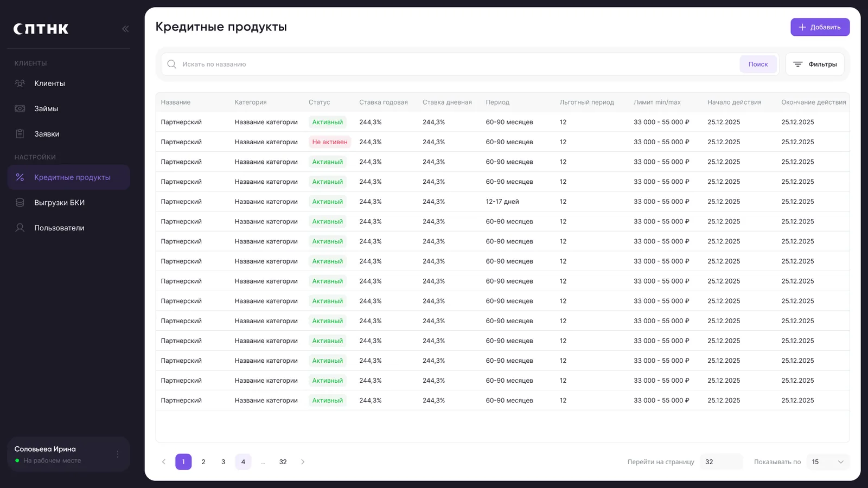Click the Категория column header

(251, 102)
